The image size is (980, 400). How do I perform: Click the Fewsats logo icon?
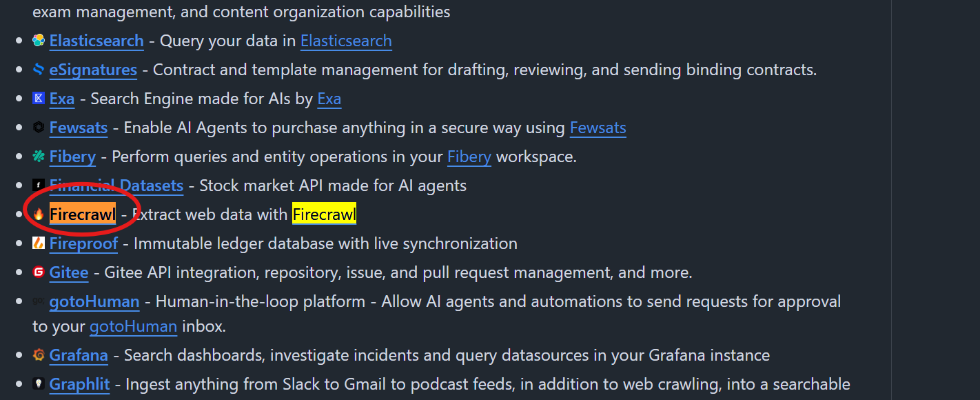[x=39, y=127]
